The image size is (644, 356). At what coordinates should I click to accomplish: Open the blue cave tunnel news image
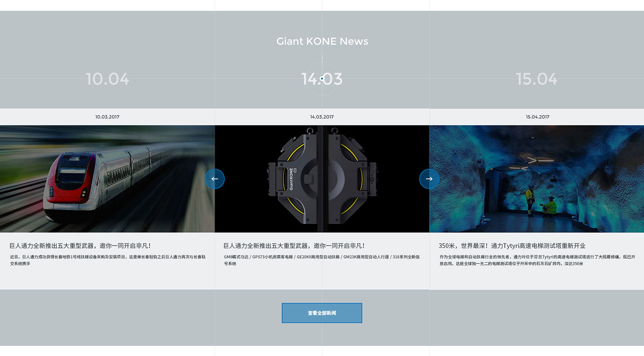[x=537, y=179]
